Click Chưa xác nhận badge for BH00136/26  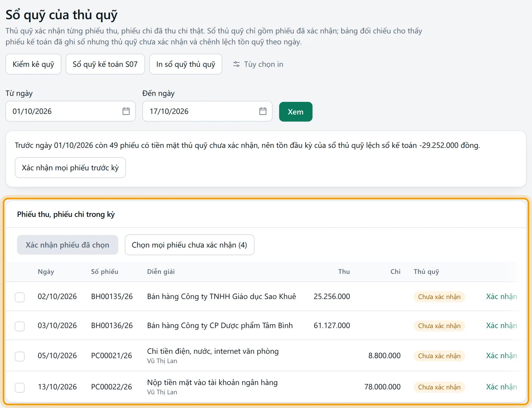[x=439, y=326]
